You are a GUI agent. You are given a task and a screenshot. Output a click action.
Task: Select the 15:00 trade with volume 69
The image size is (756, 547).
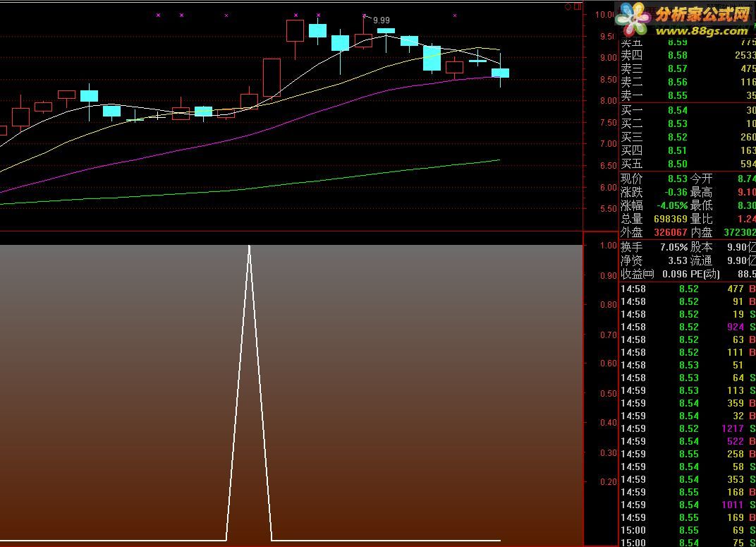click(x=688, y=531)
